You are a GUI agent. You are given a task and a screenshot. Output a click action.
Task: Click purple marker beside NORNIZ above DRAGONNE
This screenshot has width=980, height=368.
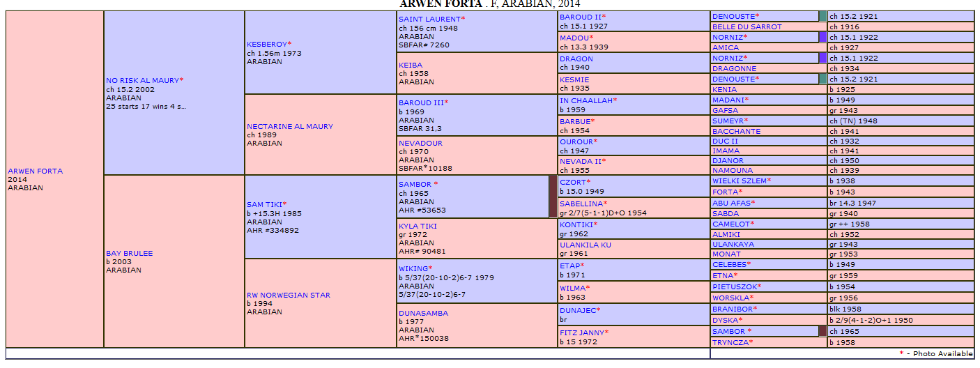click(x=823, y=58)
